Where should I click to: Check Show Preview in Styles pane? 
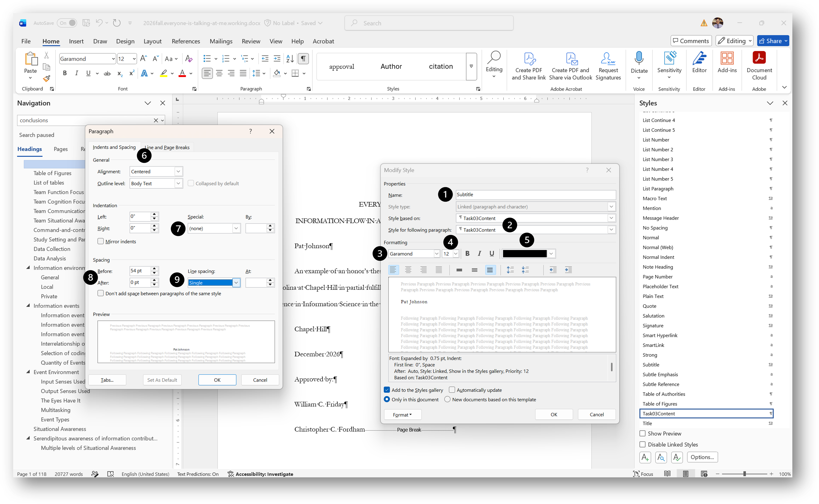pyautogui.click(x=642, y=433)
